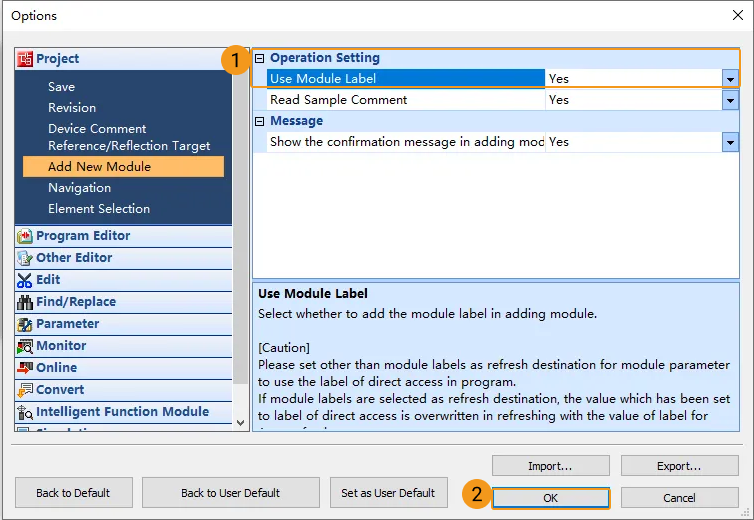Click the Parameter category icon
The width and height of the screenshot is (754, 520).
pyautogui.click(x=25, y=324)
